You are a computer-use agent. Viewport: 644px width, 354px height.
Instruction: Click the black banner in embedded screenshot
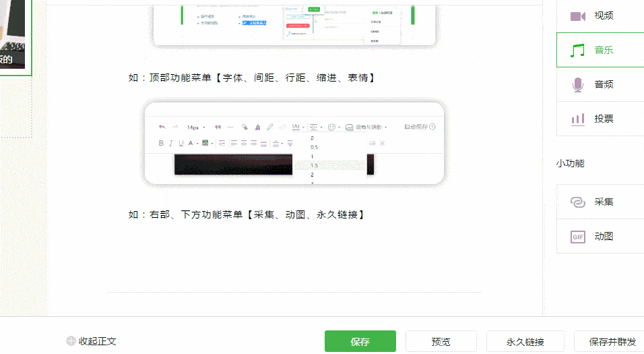(x=233, y=165)
